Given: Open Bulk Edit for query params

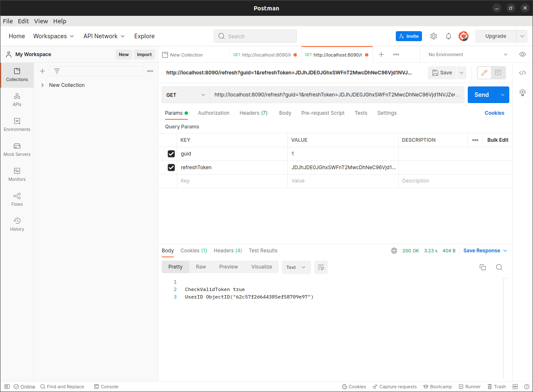Looking at the screenshot, I should pyautogui.click(x=498, y=140).
